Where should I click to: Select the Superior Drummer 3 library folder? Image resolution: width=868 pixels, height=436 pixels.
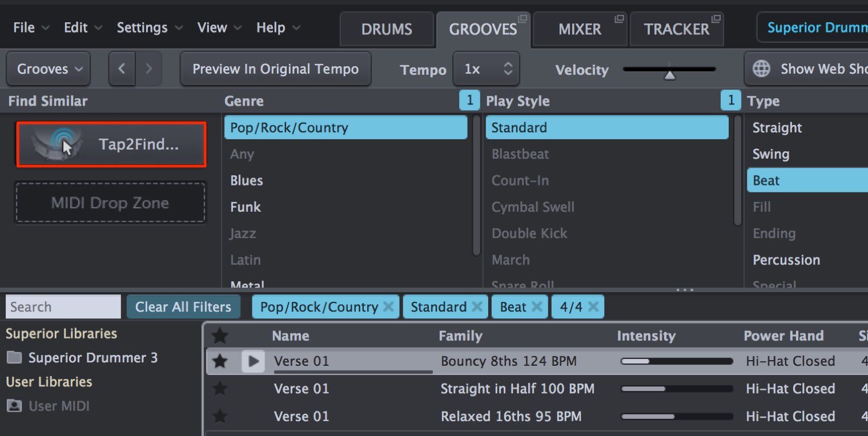click(82, 358)
